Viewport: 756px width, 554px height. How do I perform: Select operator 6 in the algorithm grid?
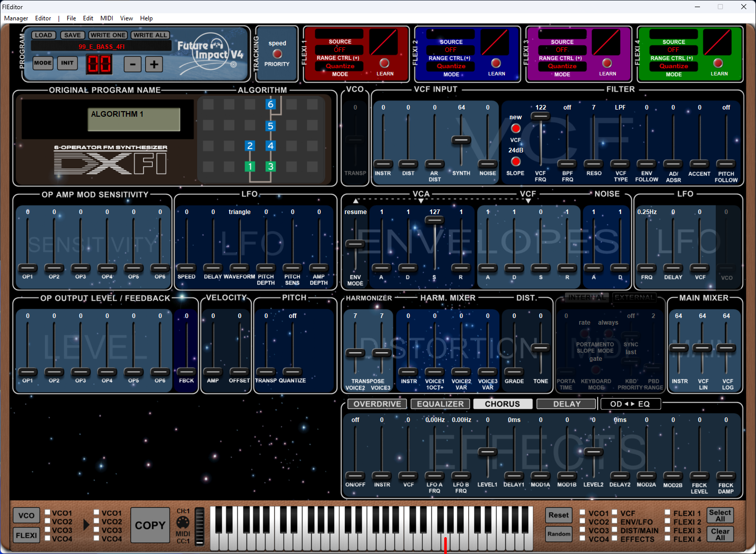(271, 104)
